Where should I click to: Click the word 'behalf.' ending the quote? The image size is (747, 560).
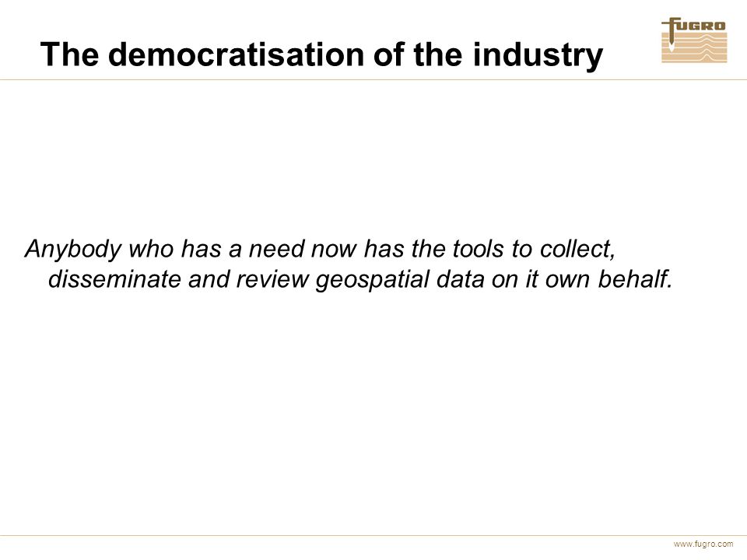coord(635,279)
